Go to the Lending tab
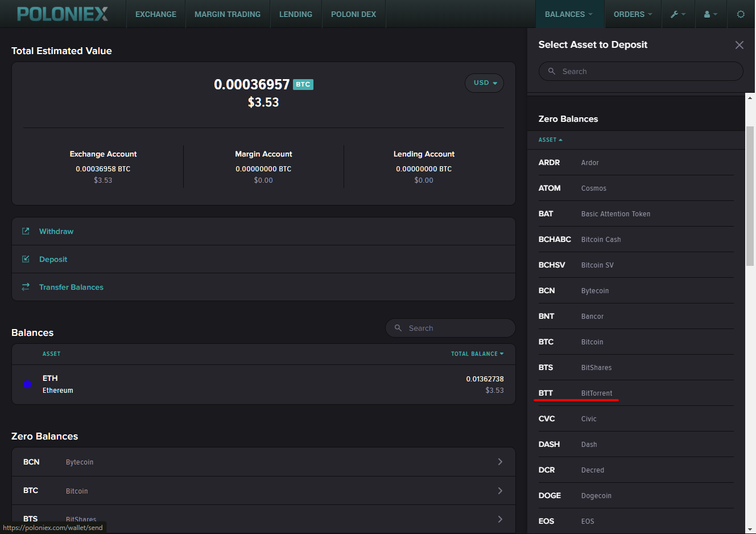 coord(296,14)
